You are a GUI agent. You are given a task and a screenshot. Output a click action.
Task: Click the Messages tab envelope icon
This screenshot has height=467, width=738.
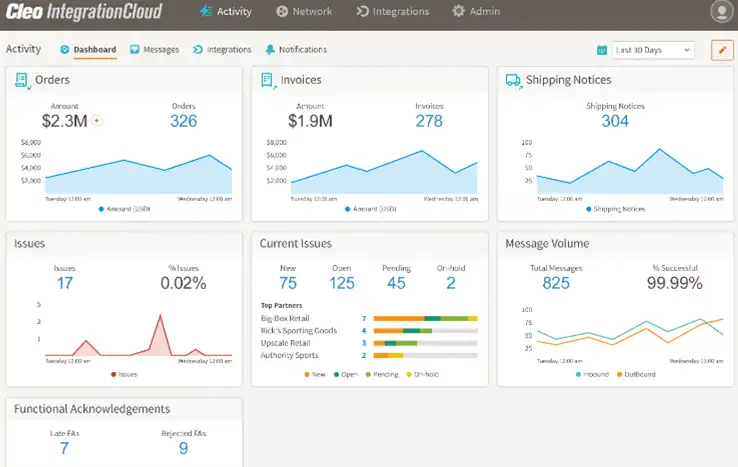click(x=135, y=49)
